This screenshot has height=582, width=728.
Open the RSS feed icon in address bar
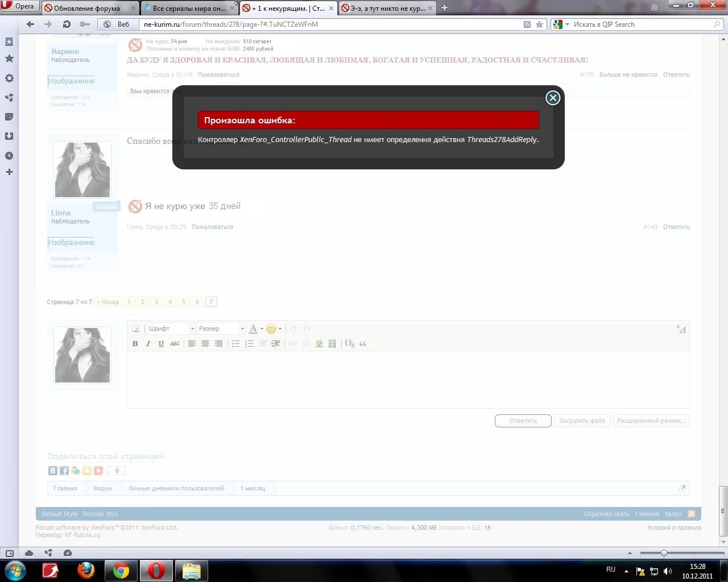coord(527,24)
